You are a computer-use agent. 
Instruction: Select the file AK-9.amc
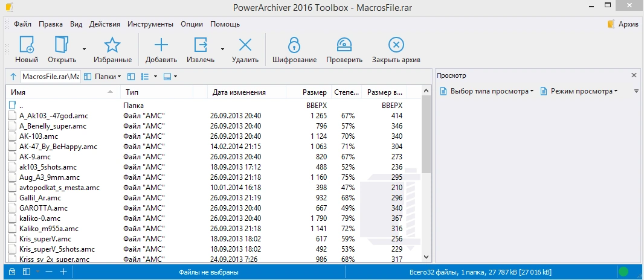click(x=35, y=157)
